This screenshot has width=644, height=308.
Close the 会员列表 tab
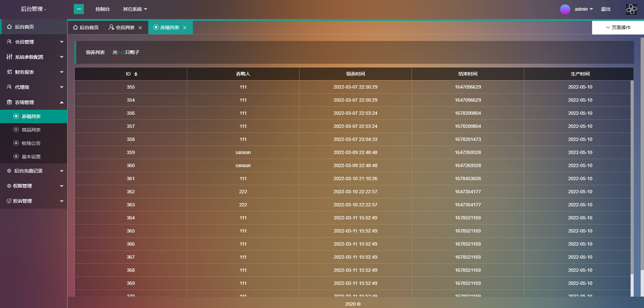140,28
